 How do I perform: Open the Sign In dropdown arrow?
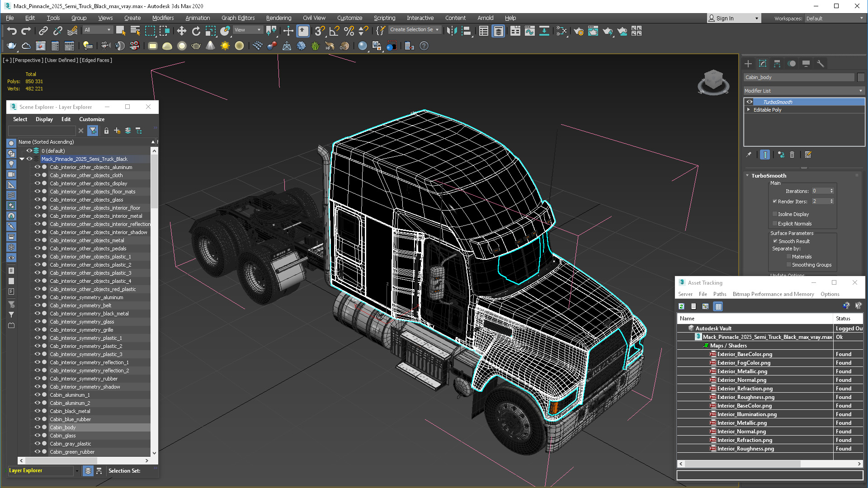pos(756,19)
